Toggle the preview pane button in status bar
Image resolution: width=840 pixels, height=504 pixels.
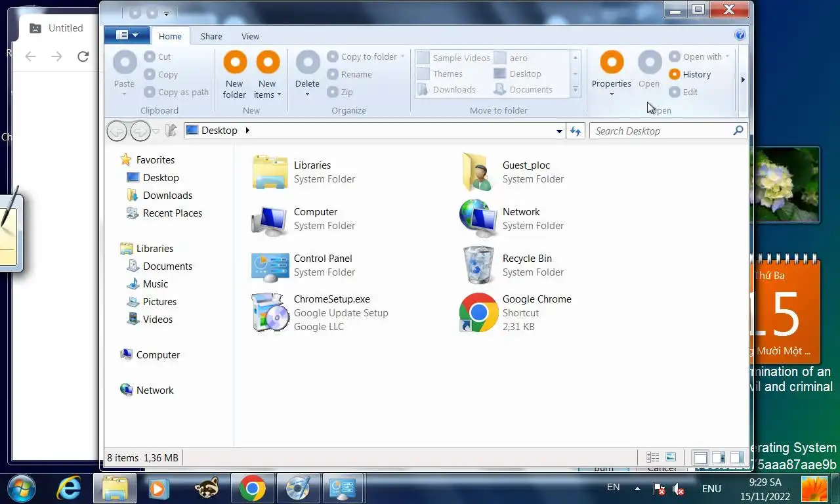[719, 457]
